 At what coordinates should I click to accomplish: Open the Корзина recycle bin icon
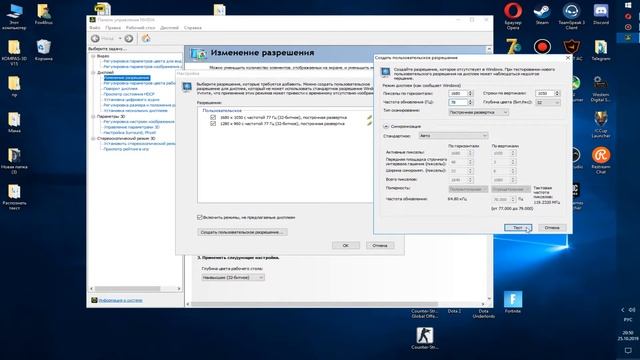click(x=43, y=50)
